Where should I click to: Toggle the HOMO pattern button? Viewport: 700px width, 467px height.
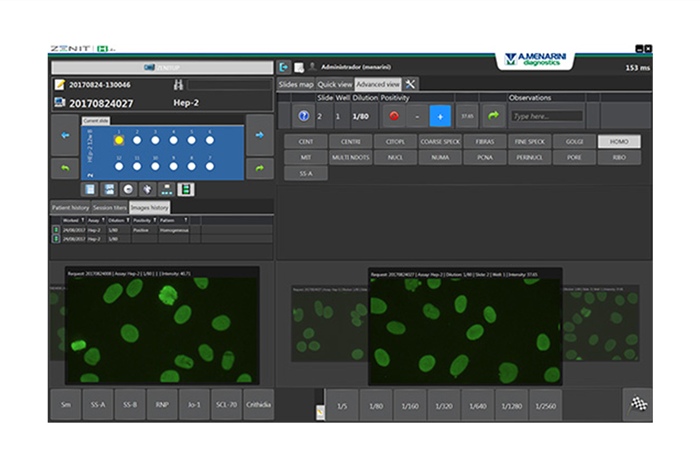[619, 142]
